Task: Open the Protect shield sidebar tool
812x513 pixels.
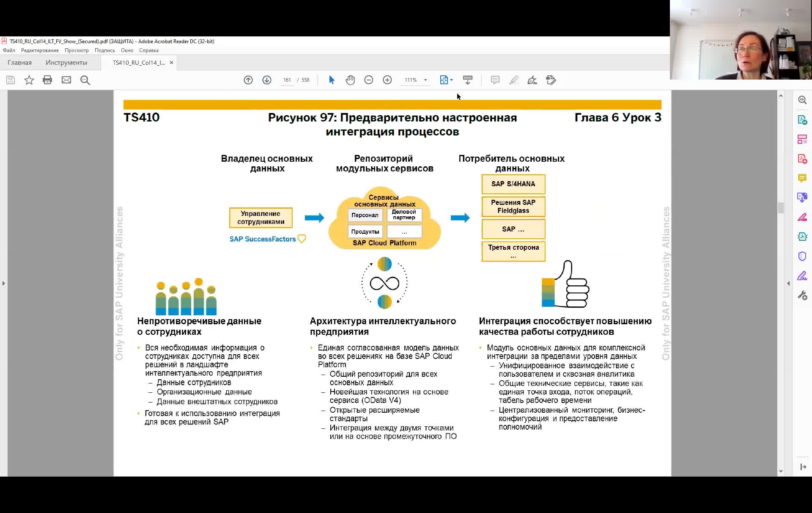Action: pyautogui.click(x=802, y=256)
